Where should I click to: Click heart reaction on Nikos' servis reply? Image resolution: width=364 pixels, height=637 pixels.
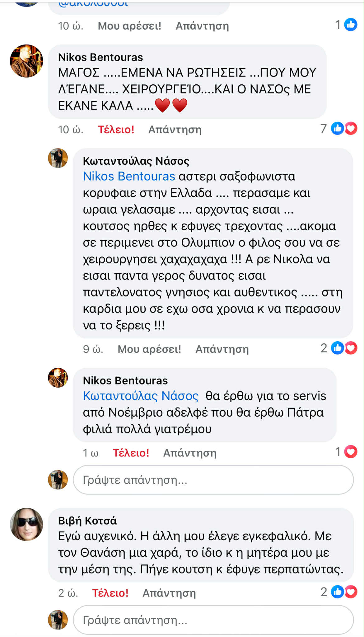[351, 452]
